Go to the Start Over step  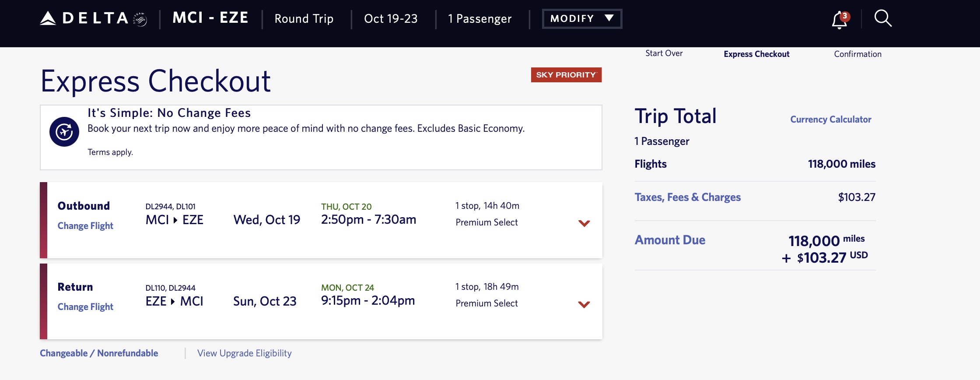(664, 53)
